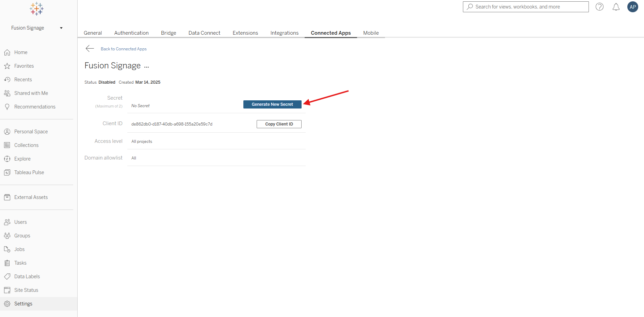Open the Tasks page
This screenshot has height=317, width=644.
click(x=20, y=263)
